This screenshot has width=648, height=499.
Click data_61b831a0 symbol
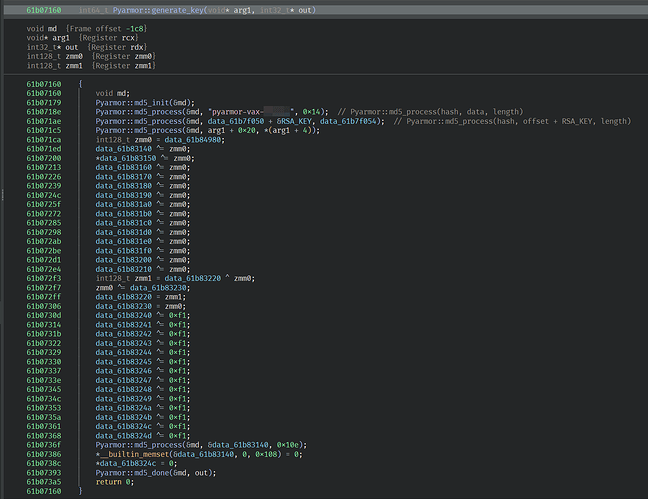pyautogui.click(x=124, y=204)
